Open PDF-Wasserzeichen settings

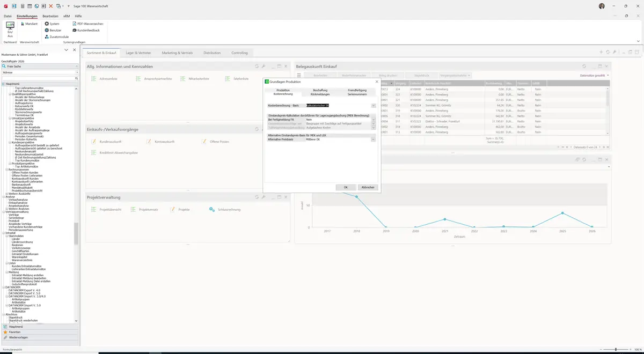pyautogui.click(x=87, y=24)
